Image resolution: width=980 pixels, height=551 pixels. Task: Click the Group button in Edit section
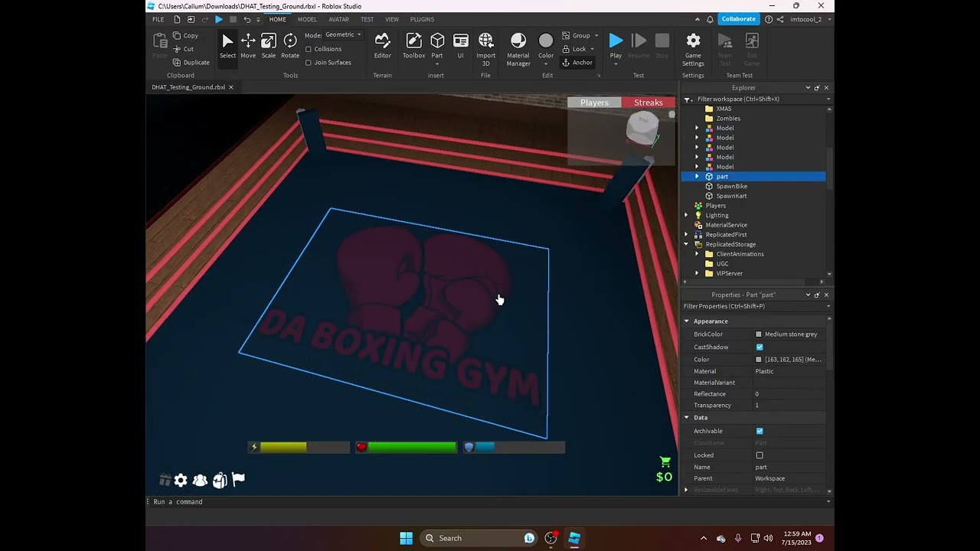(x=576, y=35)
